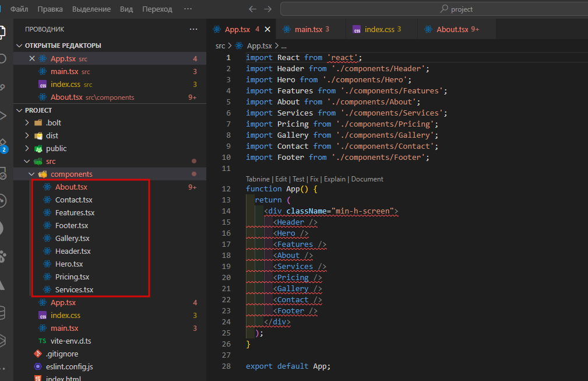Click the breadcrumb ellipsis segment
This screenshot has height=381, width=588.
pos(284,46)
